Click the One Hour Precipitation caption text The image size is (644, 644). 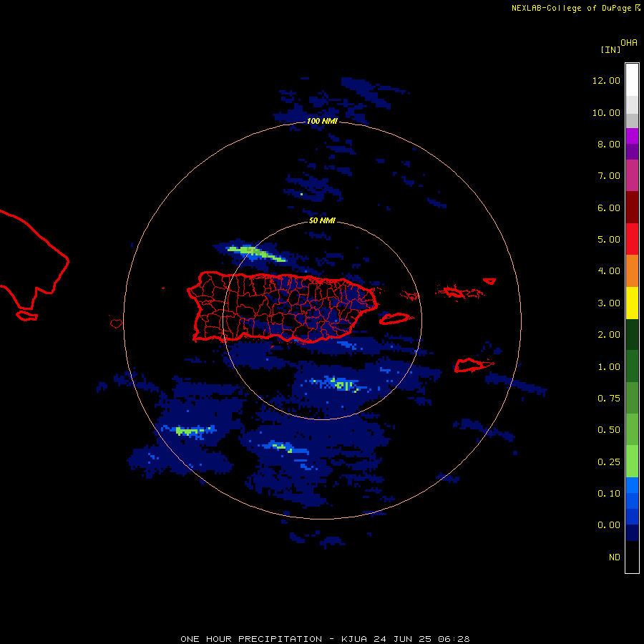(x=325, y=639)
